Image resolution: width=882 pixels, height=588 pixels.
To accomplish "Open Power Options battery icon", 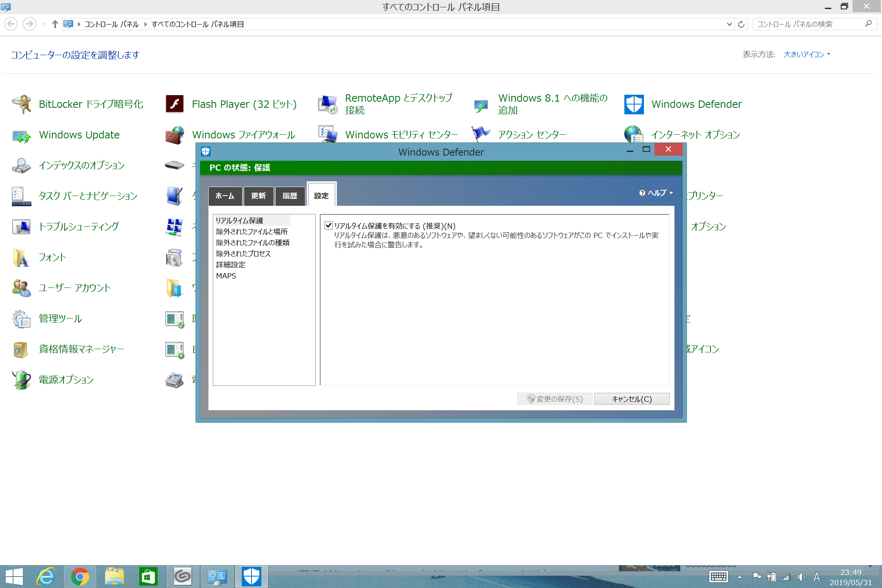I will [22, 380].
